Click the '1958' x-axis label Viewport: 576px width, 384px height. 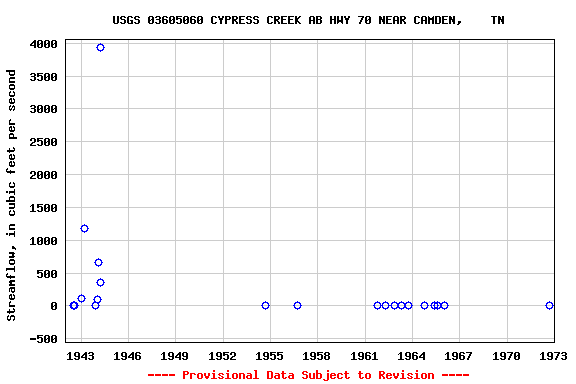[316, 356]
